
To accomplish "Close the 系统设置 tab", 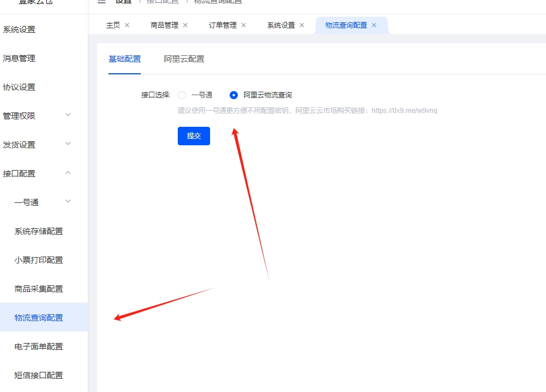I will pos(302,25).
